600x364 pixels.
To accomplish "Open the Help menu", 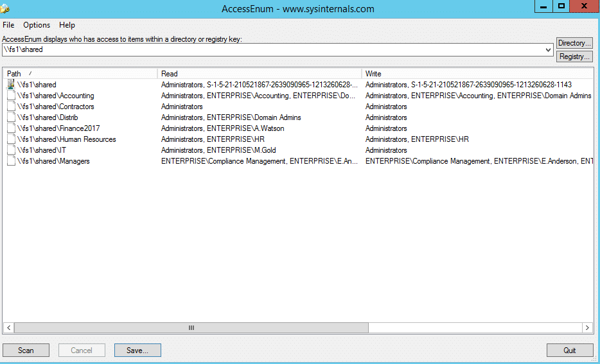I will tap(67, 25).
